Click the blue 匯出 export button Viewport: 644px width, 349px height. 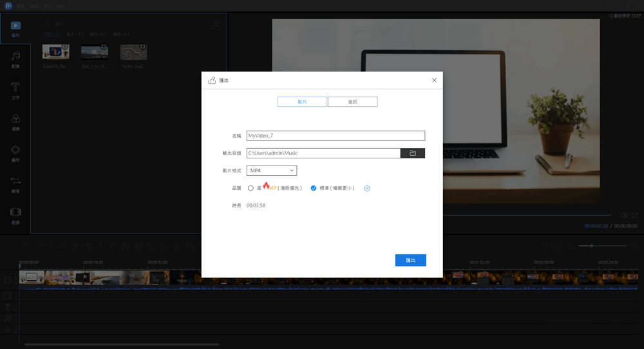coord(410,260)
